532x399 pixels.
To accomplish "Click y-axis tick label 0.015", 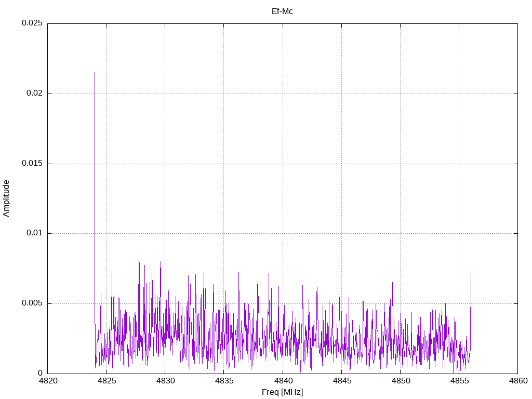I will point(32,163).
